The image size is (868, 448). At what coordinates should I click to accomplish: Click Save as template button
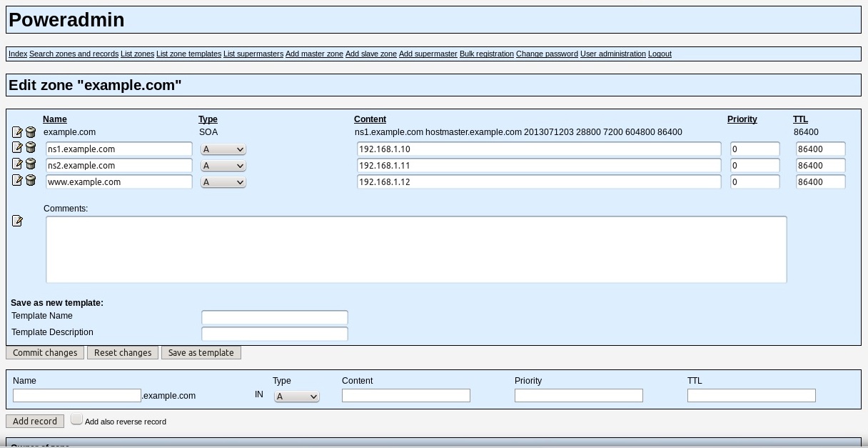pyautogui.click(x=201, y=352)
